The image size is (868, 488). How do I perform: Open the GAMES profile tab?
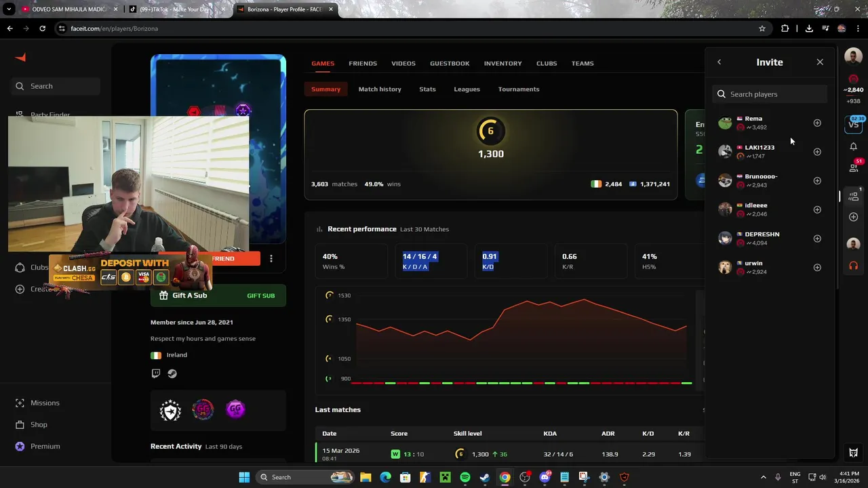(x=323, y=63)
